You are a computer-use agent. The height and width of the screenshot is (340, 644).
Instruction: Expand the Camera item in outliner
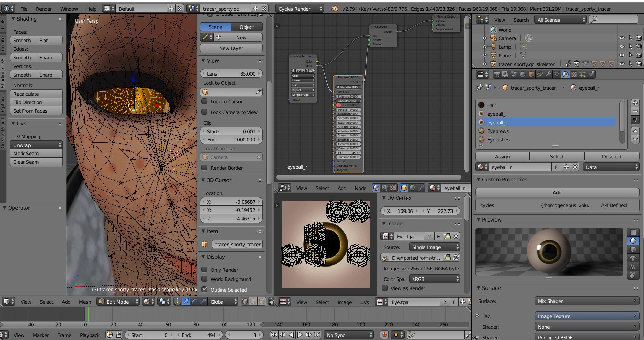pos(485,38)
